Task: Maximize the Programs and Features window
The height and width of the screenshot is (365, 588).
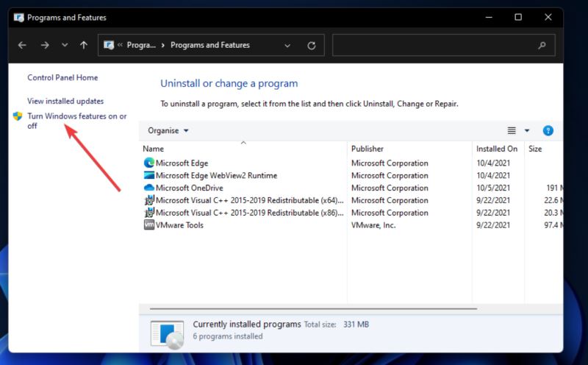Action: tap(518, 17)
